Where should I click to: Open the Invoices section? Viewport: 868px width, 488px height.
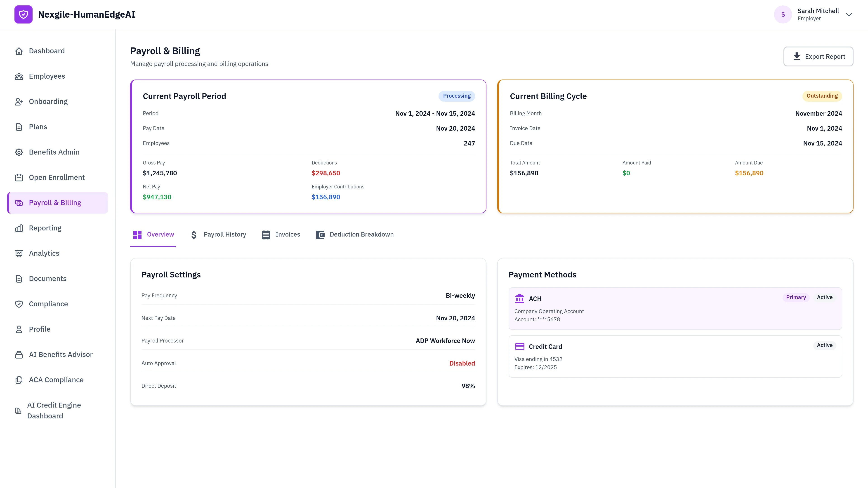click(288, 235)
